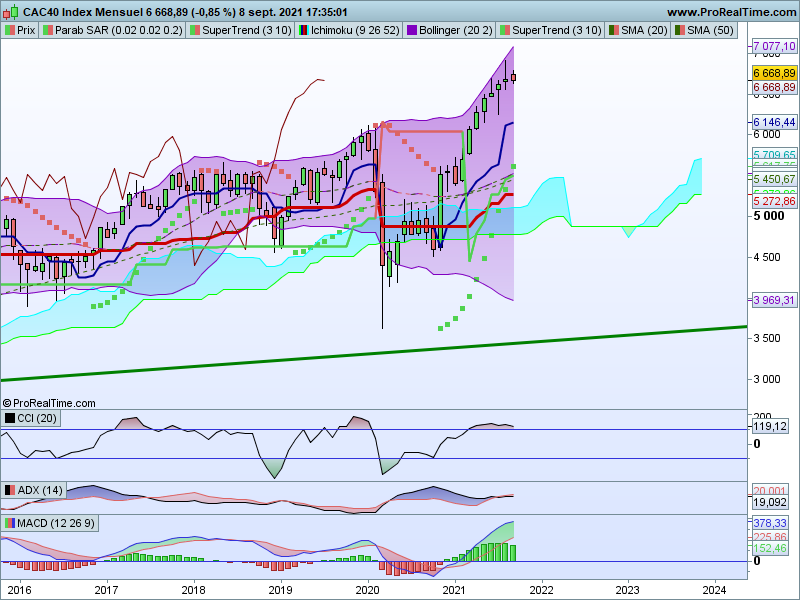Click the 8 sept. 2021 17:35:01 timestamp
800x600 pixels.
click(293, 12)
